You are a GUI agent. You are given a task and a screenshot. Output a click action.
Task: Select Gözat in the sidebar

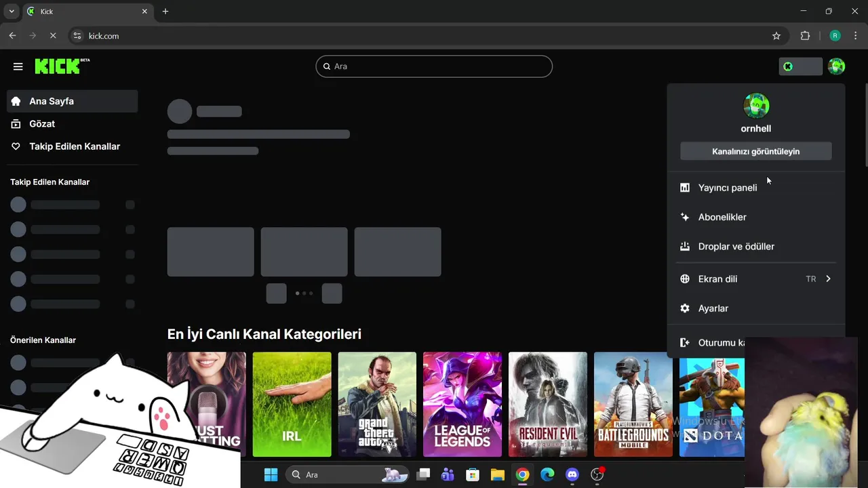coord(72,124)
